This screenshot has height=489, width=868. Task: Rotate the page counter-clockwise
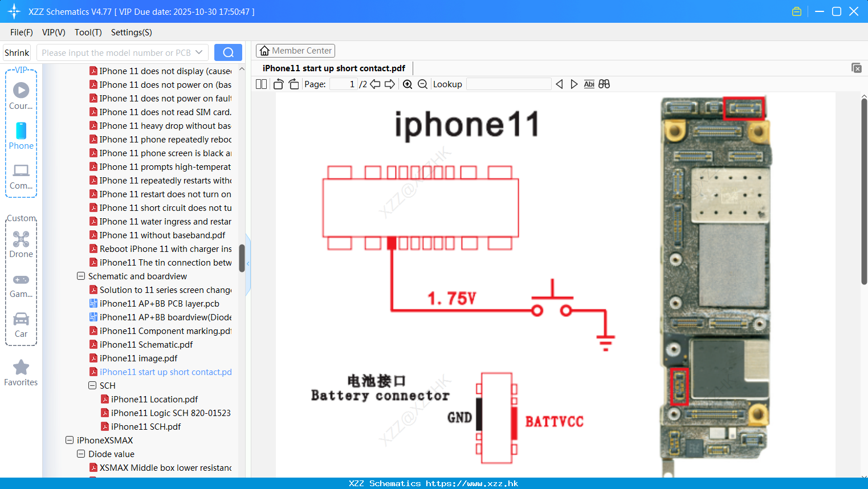(x=278, y=84)
